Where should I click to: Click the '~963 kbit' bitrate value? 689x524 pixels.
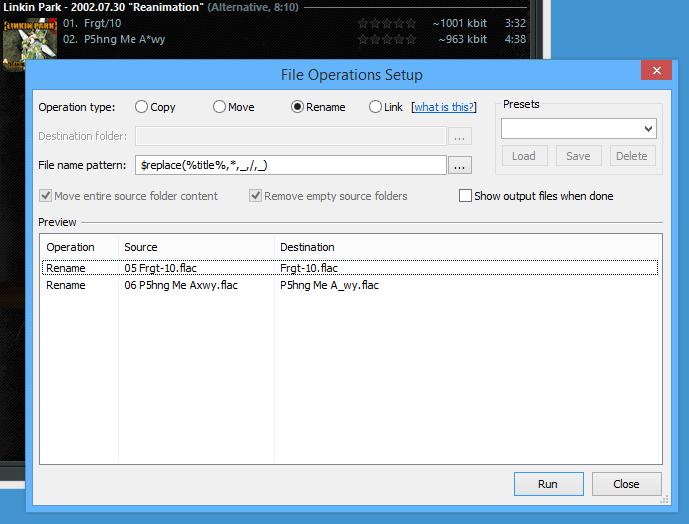[x=463, y=40]
